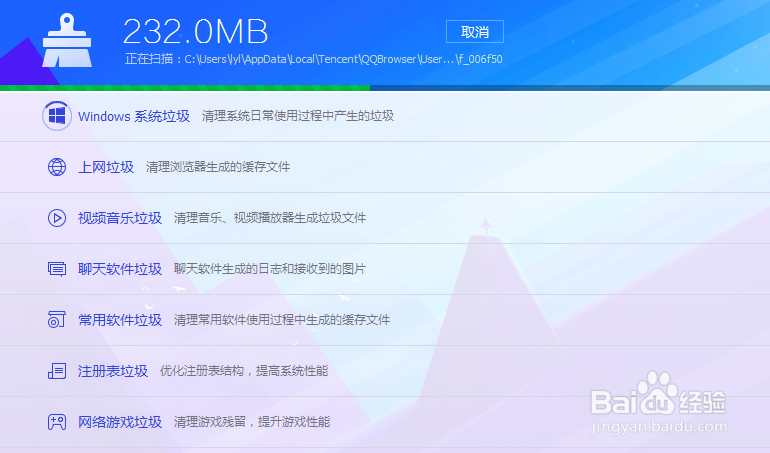Click the globe icon for 上网垃圾
Screen dimensions: 770x453
(57, 167)
